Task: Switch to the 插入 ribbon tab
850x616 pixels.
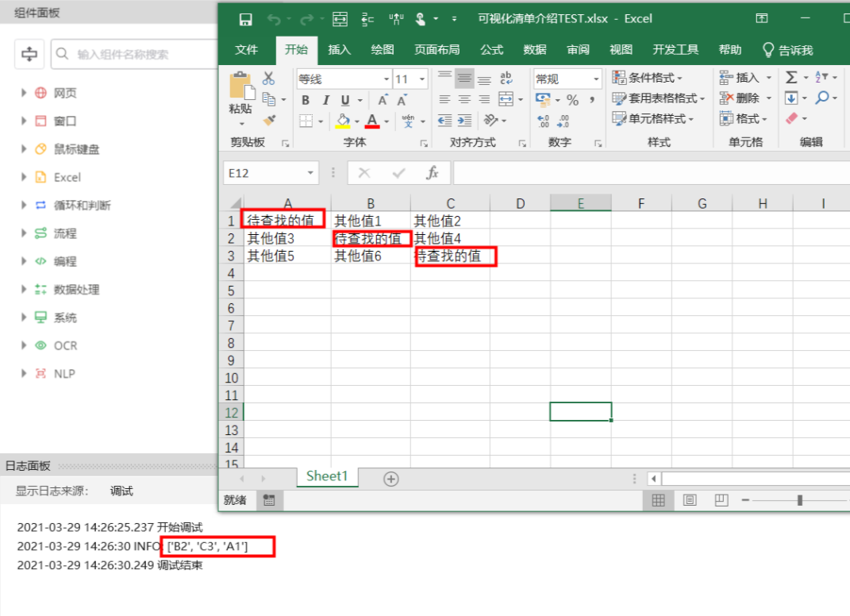Action: 340,50
